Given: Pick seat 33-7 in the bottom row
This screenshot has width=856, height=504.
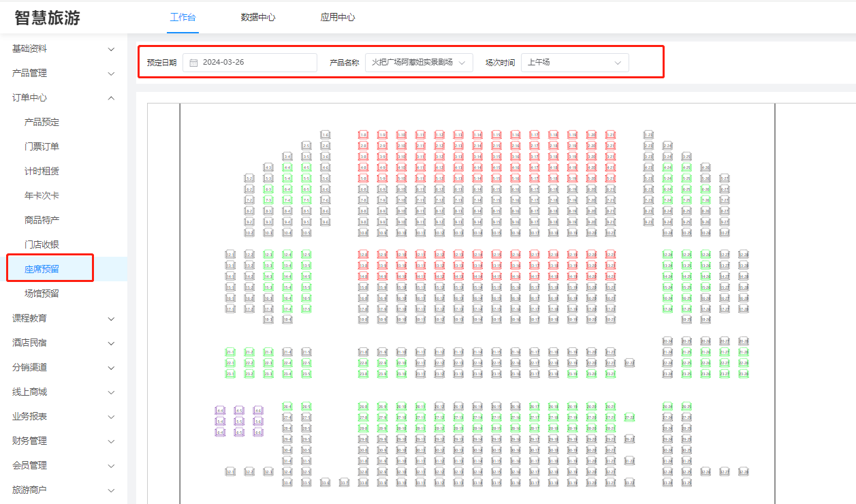Looking at the screenshot, I should pos(345,483).
